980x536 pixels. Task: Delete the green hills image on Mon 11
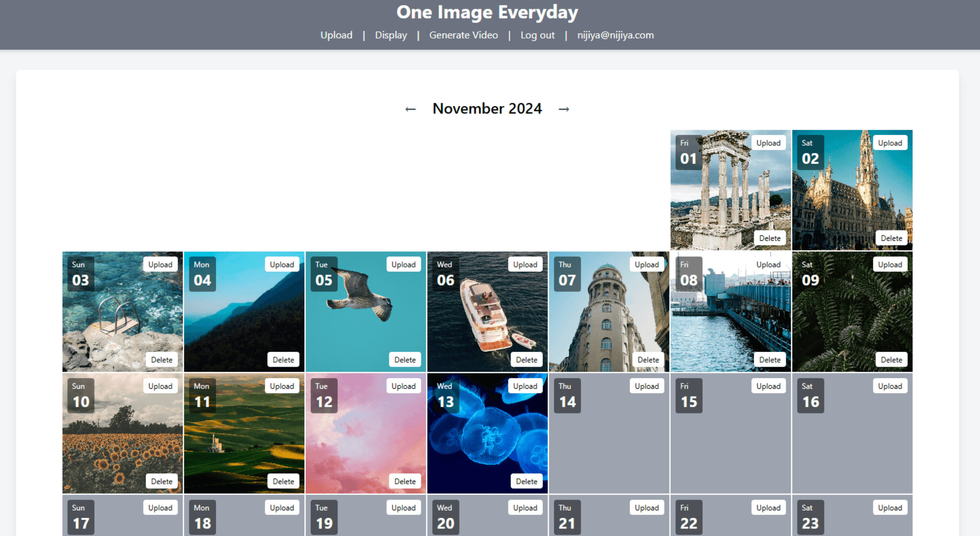(x=283, y=481)
